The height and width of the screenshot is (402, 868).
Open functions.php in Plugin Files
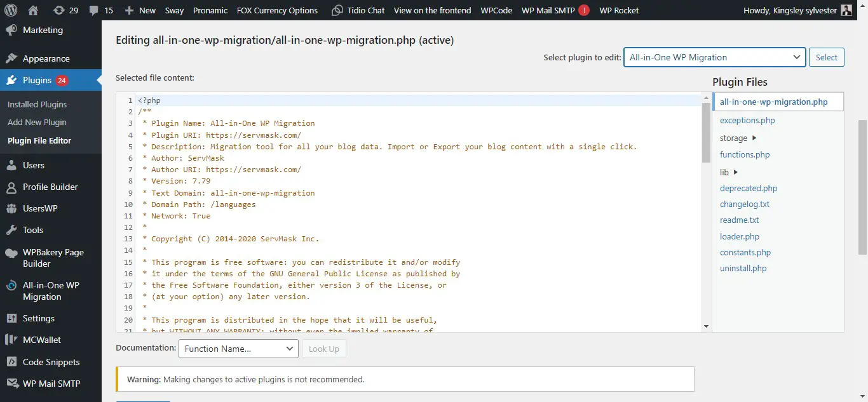pos(745,154)
